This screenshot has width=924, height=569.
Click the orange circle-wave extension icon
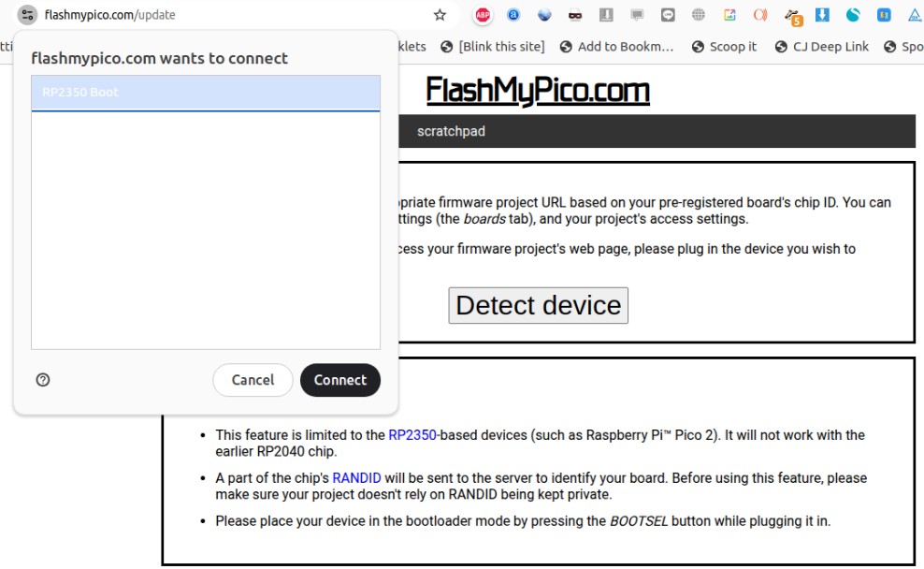(760, 15)
